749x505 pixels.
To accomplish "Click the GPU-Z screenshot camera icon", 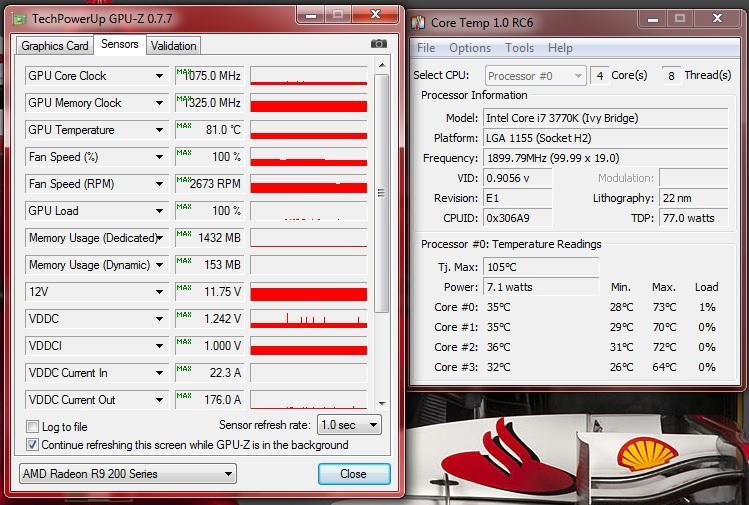I will 379,44.
